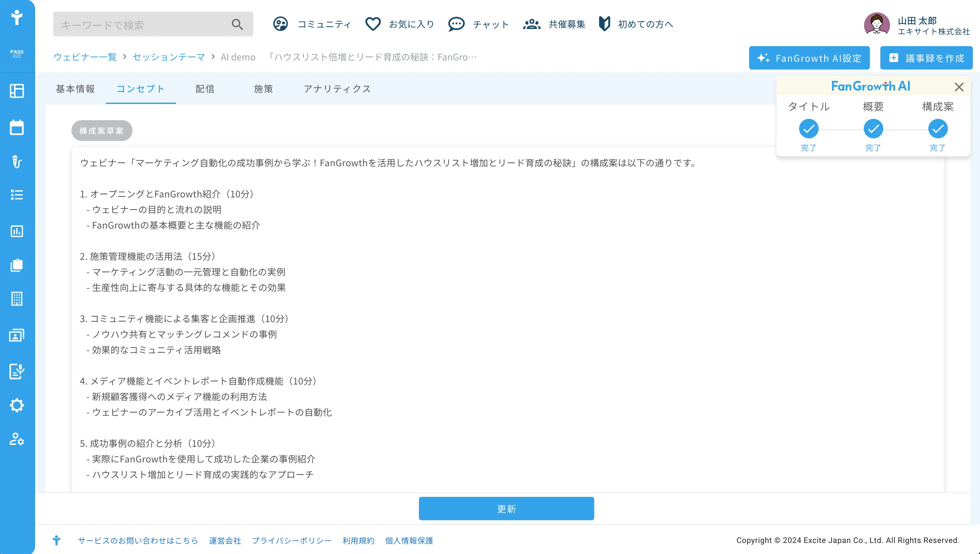The height and width of the screenshot is (554, 980).
Task: Open サービスのお問い合わせはこちら footer link
Action: 138,540
